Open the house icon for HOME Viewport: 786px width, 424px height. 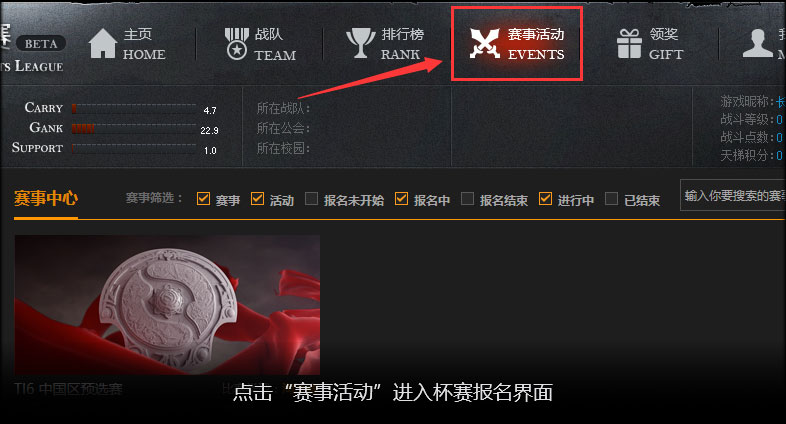point(103,43)
